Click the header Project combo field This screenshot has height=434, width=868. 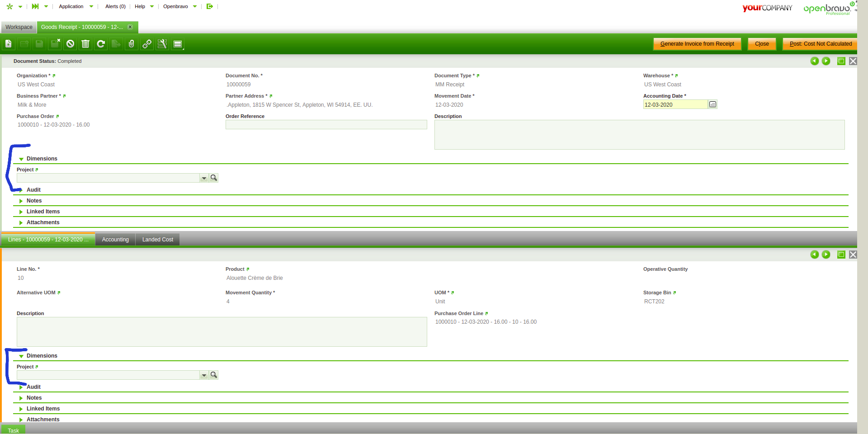point(108,178)
